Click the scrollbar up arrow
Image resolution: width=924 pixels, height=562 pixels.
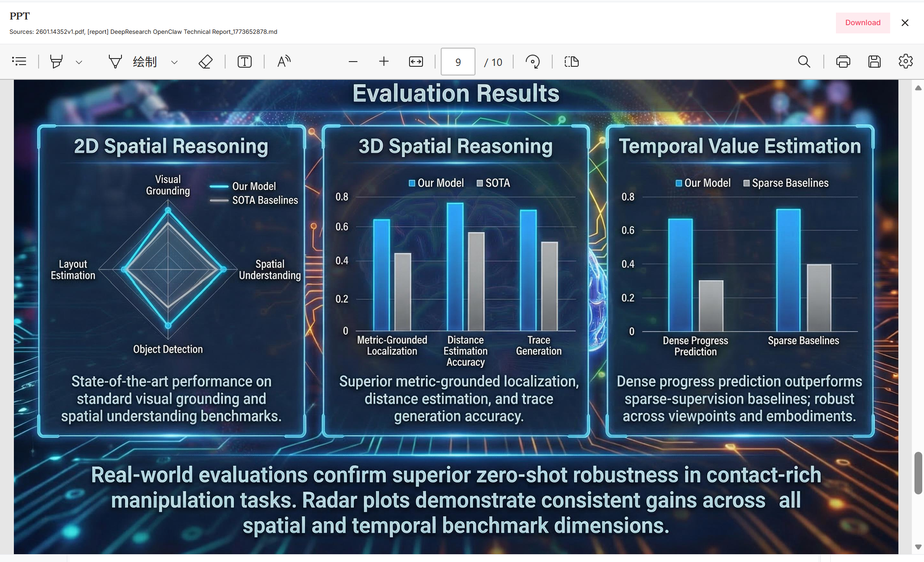[x=918, y=88]
